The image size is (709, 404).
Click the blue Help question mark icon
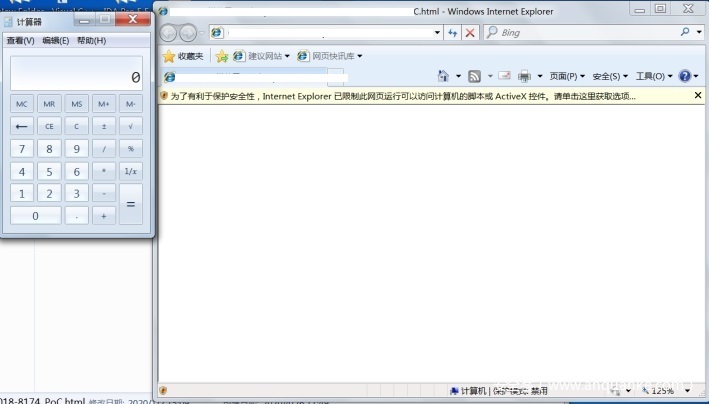point(685,76)
